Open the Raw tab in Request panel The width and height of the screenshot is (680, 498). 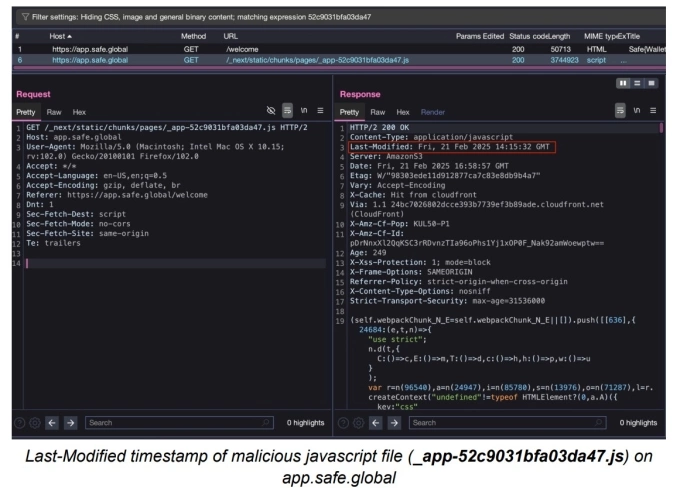click(54, 112)
